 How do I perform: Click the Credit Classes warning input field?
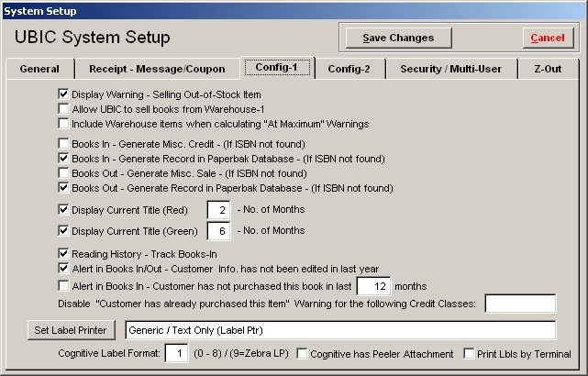tap(520, 304)
